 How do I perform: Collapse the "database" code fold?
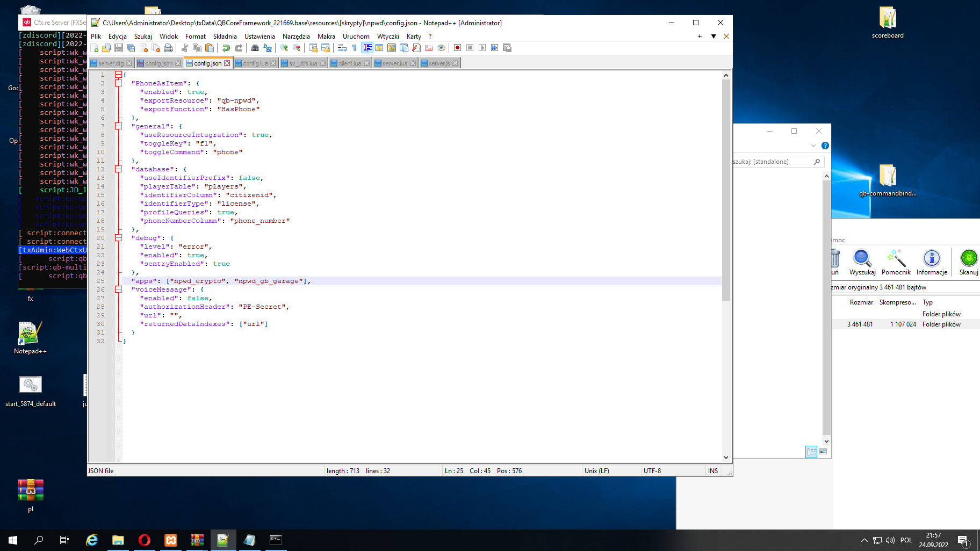118,169
